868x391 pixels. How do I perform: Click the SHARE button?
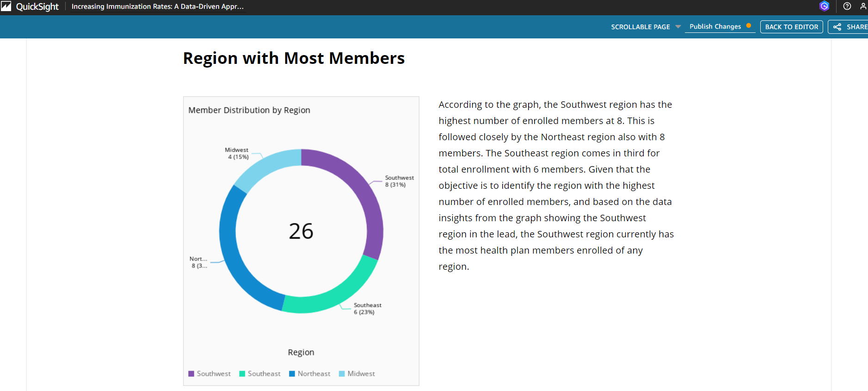point(850,27)
